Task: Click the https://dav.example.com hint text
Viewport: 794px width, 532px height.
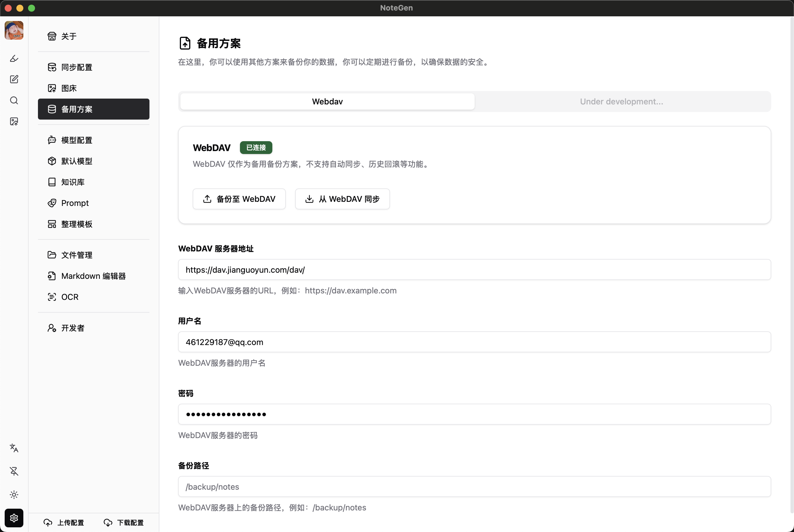Action: (x=351, y=291)
